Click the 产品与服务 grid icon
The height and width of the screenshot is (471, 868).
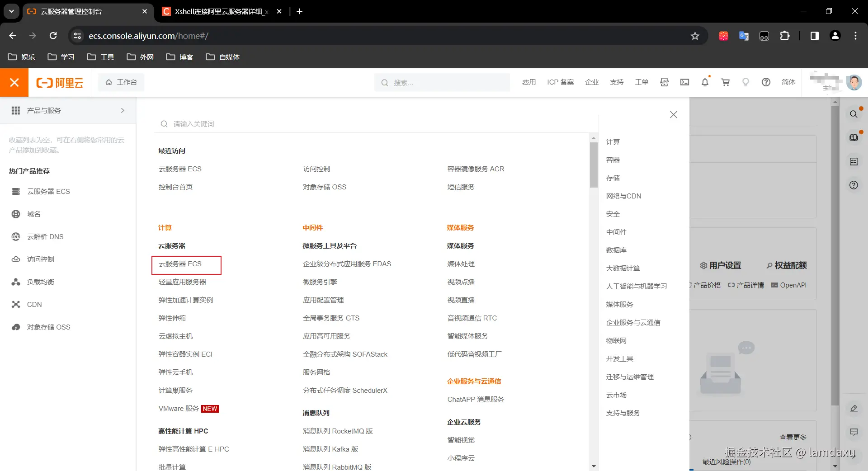point(16,110)
